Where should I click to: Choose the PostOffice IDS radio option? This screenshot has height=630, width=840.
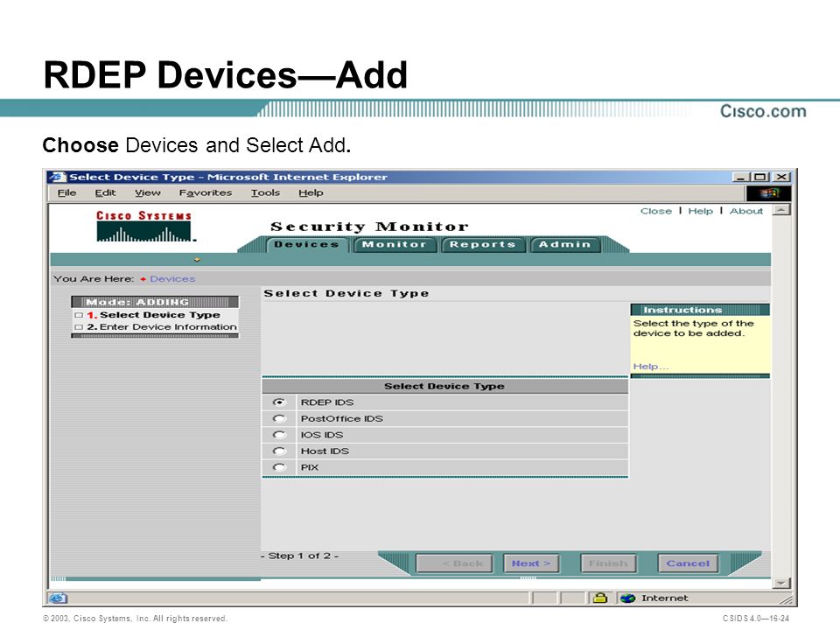[279, 418]
